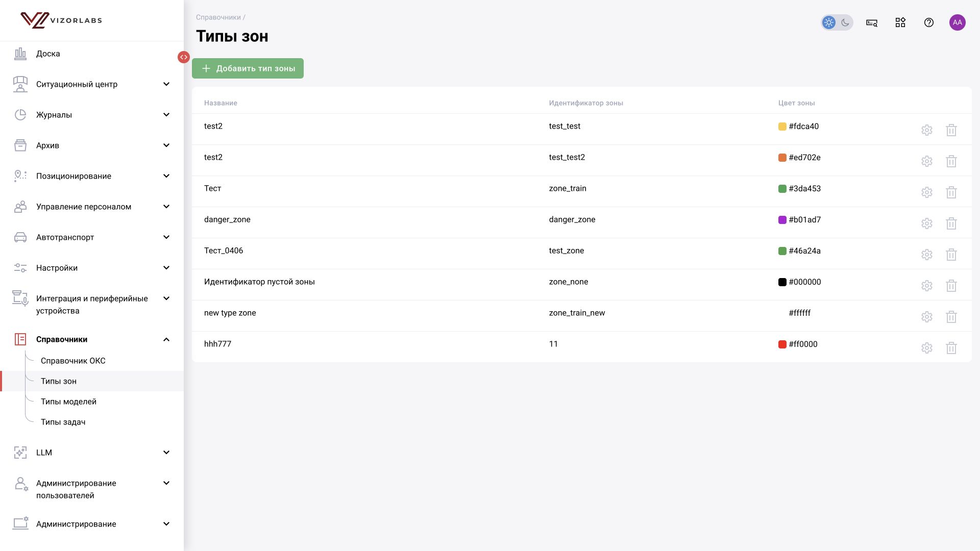Expand Управление персоналом section

click(x=92, y=207)
